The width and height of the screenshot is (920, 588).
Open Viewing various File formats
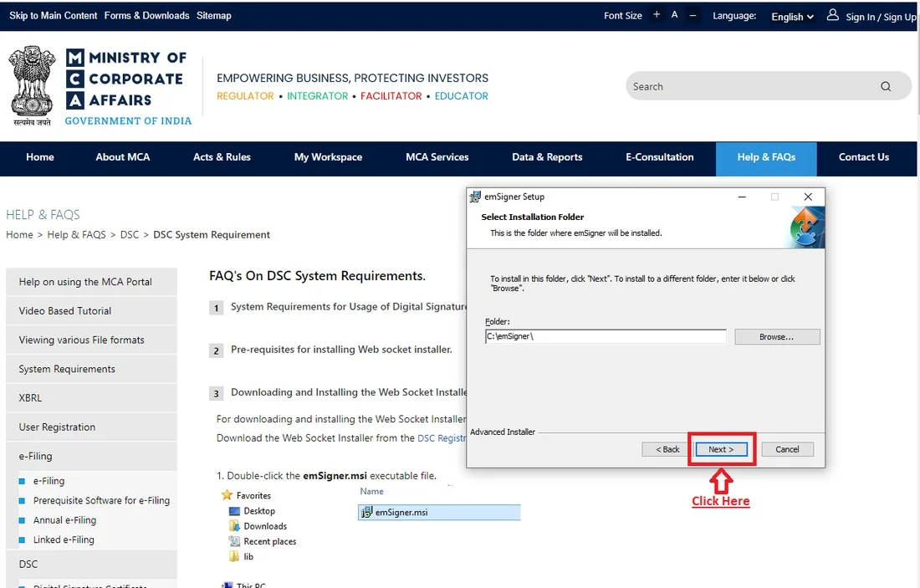pyautogui.click(x=91, y=340)
